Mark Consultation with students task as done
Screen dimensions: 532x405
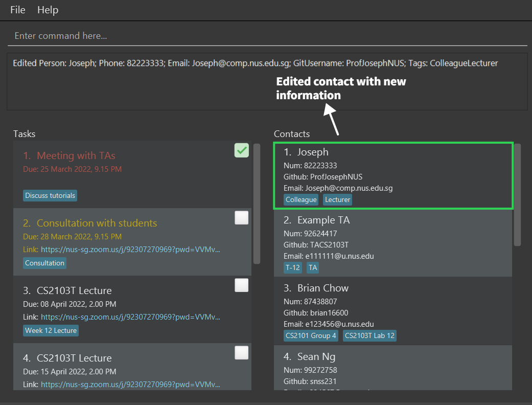point(242,218)
